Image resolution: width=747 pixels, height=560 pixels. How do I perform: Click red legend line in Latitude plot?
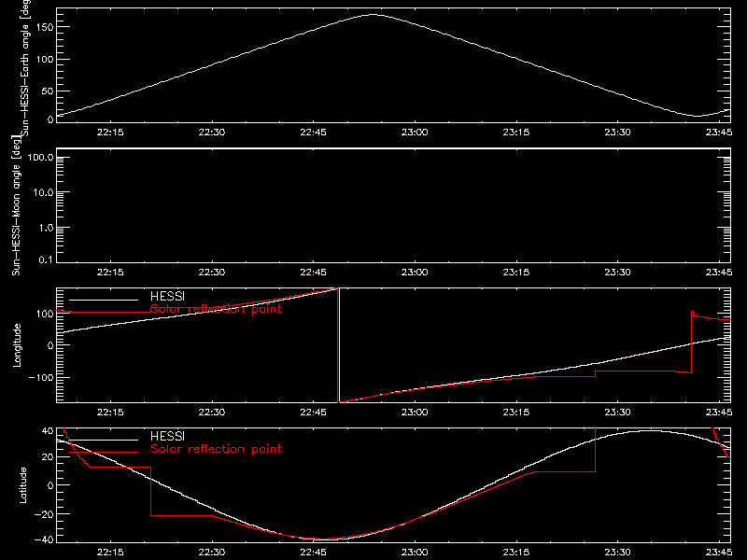click(104, 453)
